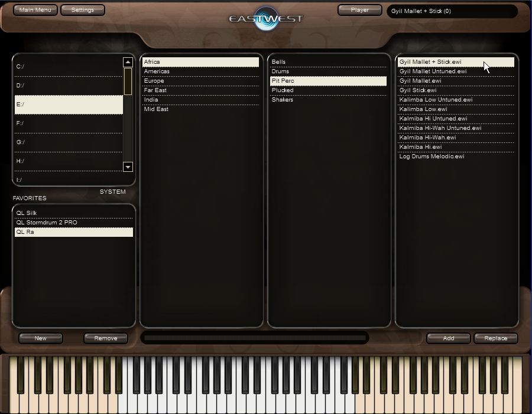The height and width of the screenshot is (414, 532).
Task: Click the EastWest logo
Action: tap(266, 18)
